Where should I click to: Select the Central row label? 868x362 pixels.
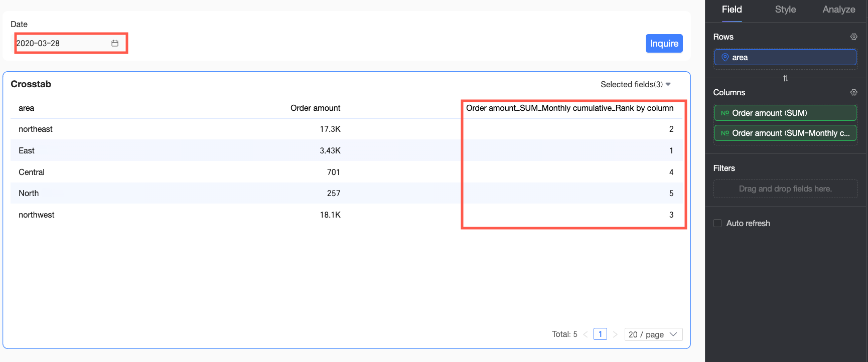click(32, 172)
